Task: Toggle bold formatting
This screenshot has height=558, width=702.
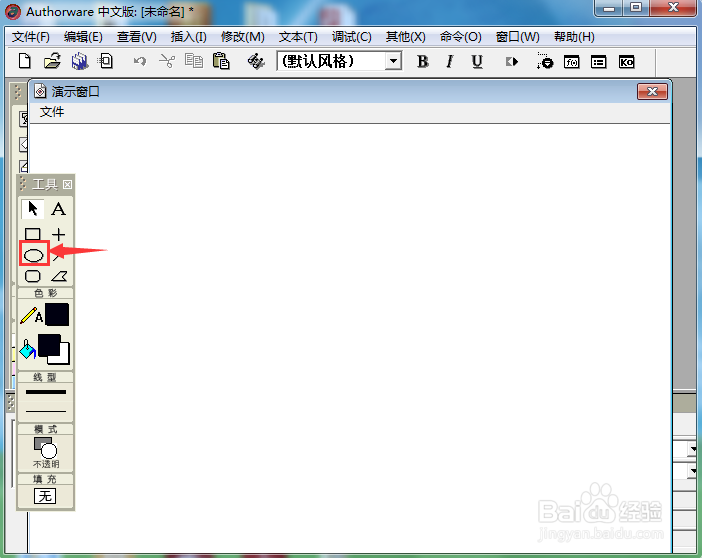Action: coord(423,61)
